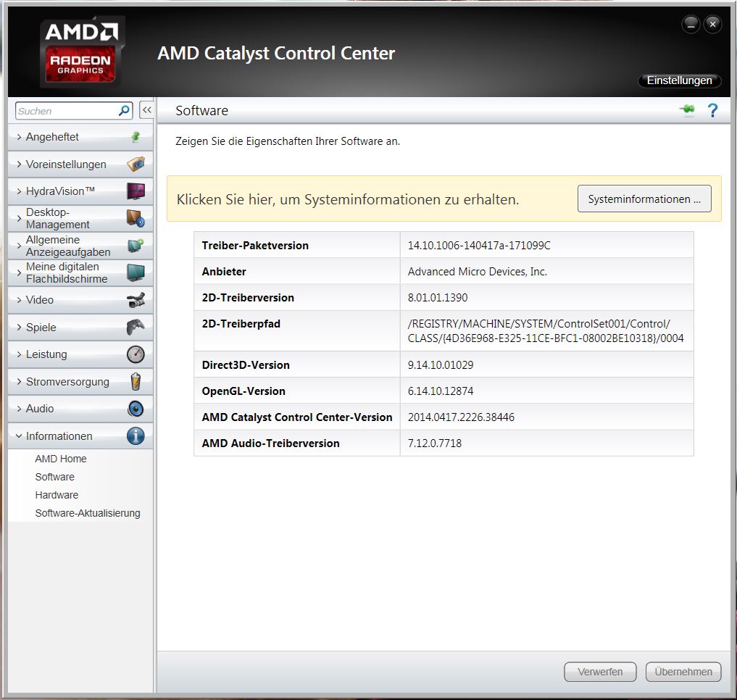
Task: Click the Verwerfen button
Action: pyautogui.click(x=600, y=671)
